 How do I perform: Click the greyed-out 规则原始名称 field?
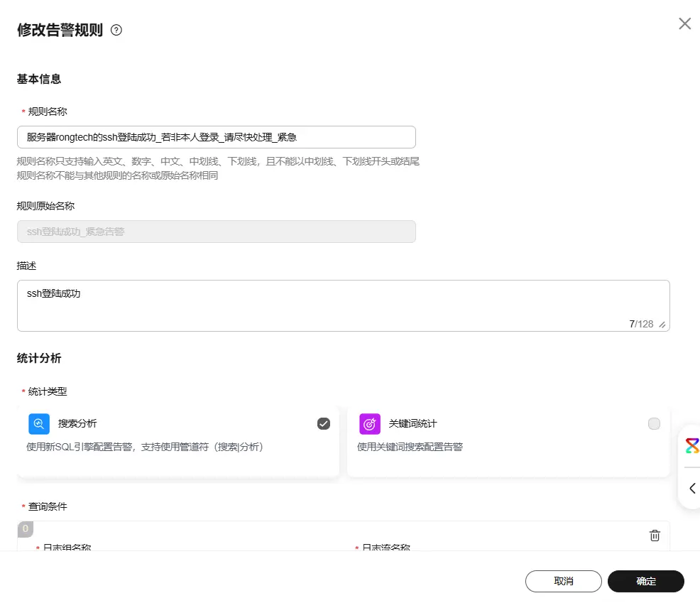coord(216,232)
